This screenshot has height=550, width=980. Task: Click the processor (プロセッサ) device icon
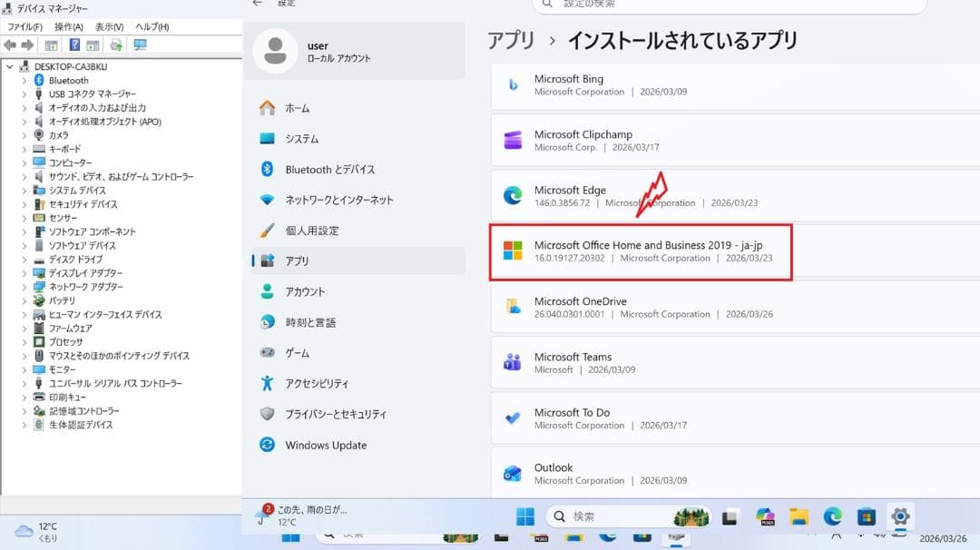pyautogui.click(x=39, y=342)
